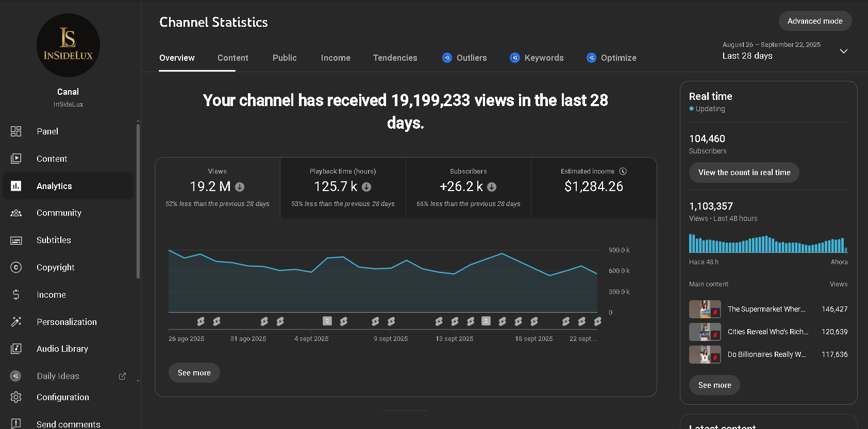Click the Income dollar icon in sidebar
The width and height of the screenshot is (868, 429).
point(16,295)
